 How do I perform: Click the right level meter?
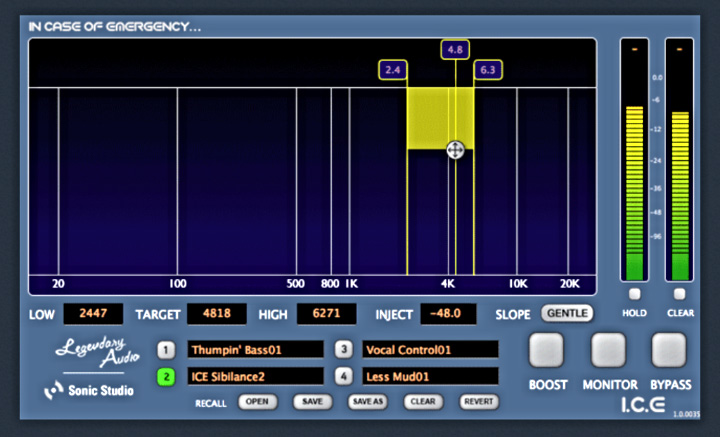(680, 160)
